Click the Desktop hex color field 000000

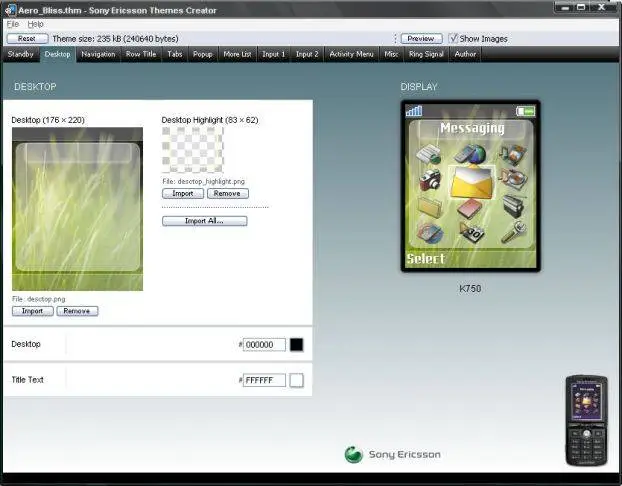tap(264, 345)
